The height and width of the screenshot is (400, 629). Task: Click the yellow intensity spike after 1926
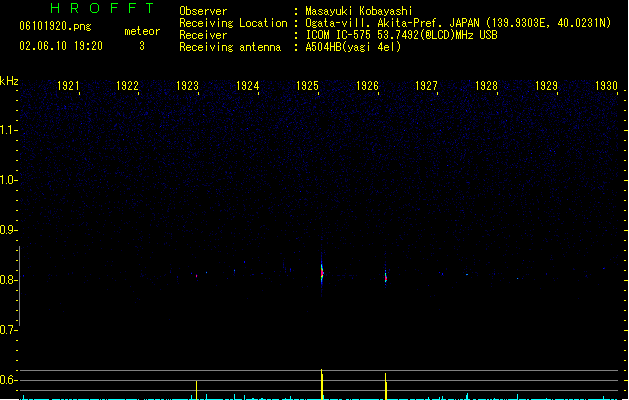pos(386,386)
